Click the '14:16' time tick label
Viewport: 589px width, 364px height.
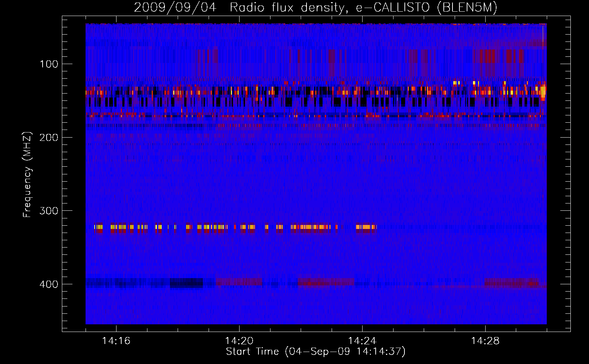coord(116,341)
